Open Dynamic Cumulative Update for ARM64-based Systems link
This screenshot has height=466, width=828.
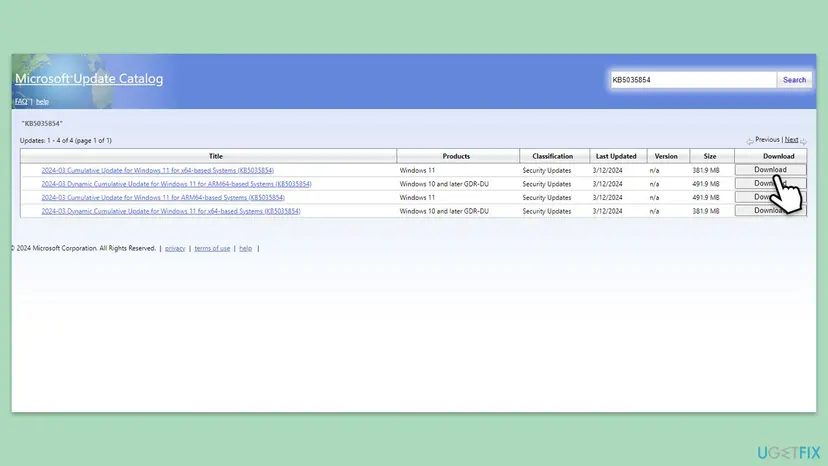coord(176,184)
